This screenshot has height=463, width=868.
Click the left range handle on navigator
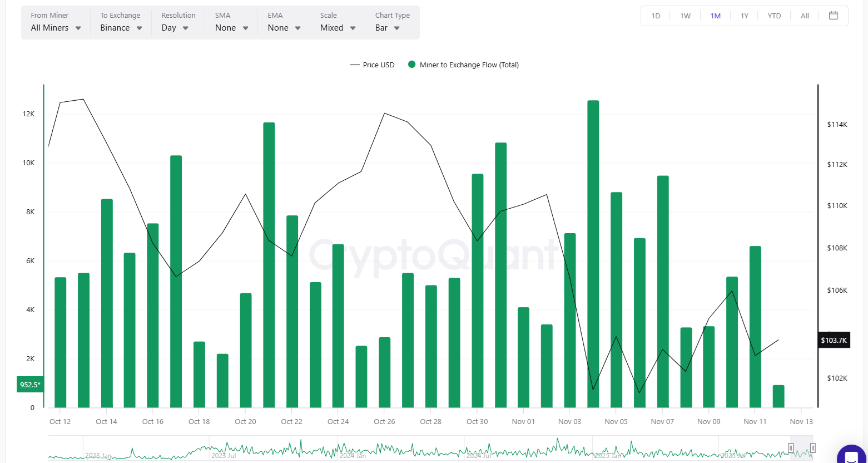(791, 448)
